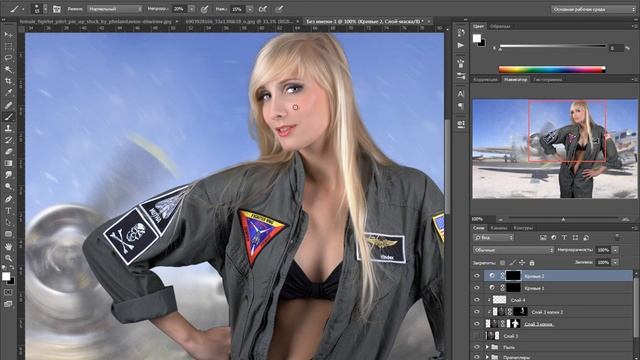Switch to the Гистограмма tab
Image resolution: width=640 pixels, height=360 pixels.
[547, 80]
